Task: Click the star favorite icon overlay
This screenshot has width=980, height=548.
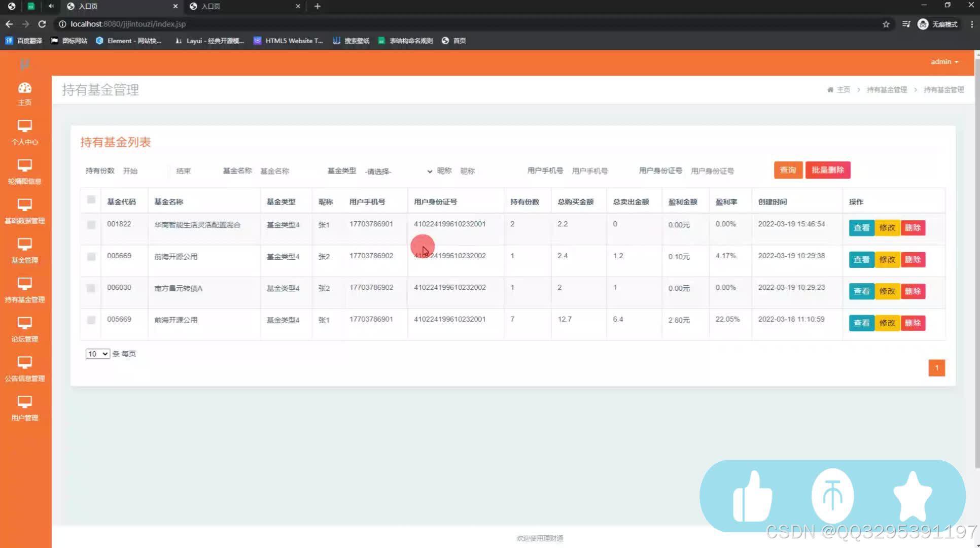Action: click(913, 496)
